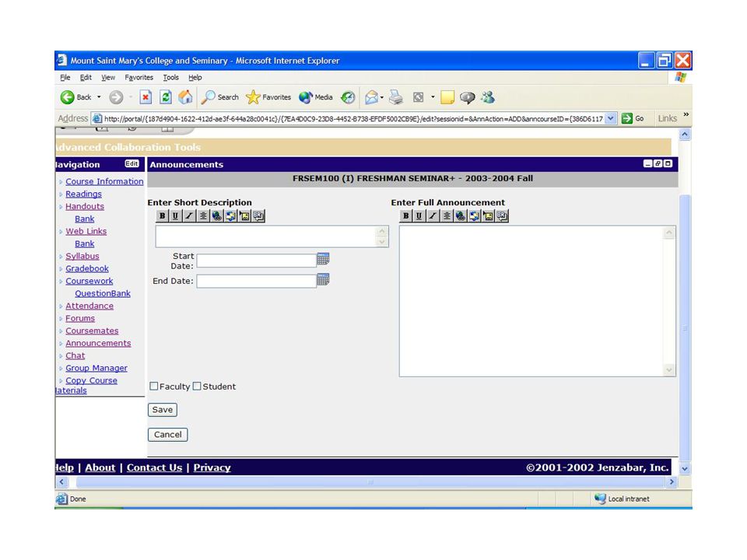Insert line break (BR) in Full Announcement toolbar
The height and width of the screenshot is (560, 747).
(x=502, y=215)
